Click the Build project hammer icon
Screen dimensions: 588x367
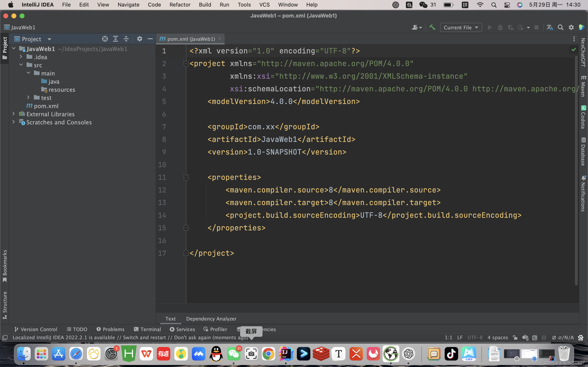pos(432,28)
